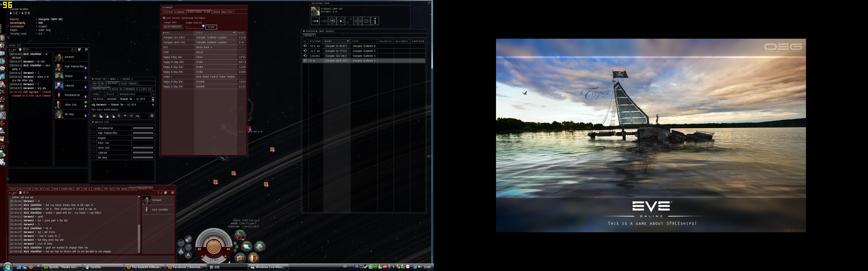Screen dimensions: 868x271
Task: Select Voice History sub-tab in fleet
Action: point(117,89)
